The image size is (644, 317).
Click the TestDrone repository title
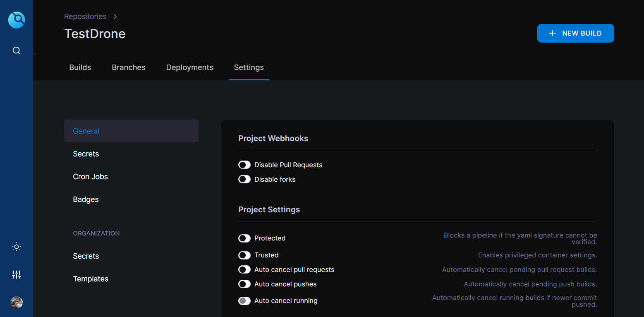pos(95,34)
